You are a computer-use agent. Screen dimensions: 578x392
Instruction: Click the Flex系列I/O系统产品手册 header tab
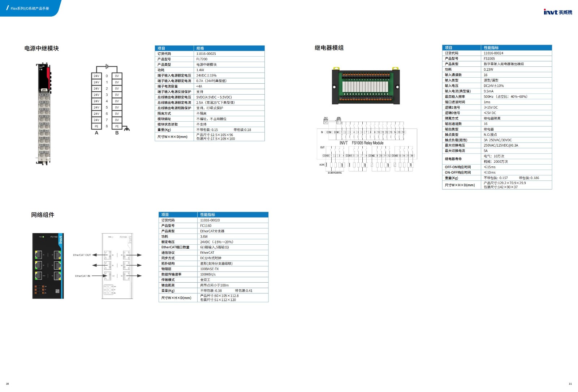(30, 8)
